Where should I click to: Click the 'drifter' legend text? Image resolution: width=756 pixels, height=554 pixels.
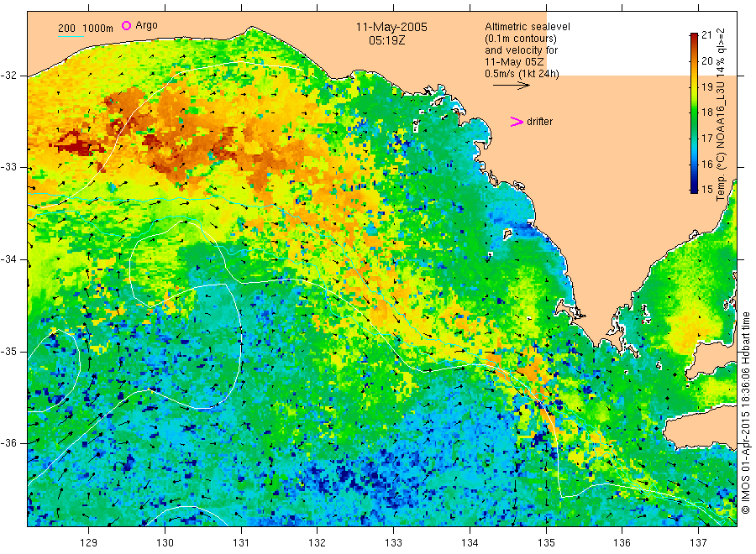tap(539, 122)
